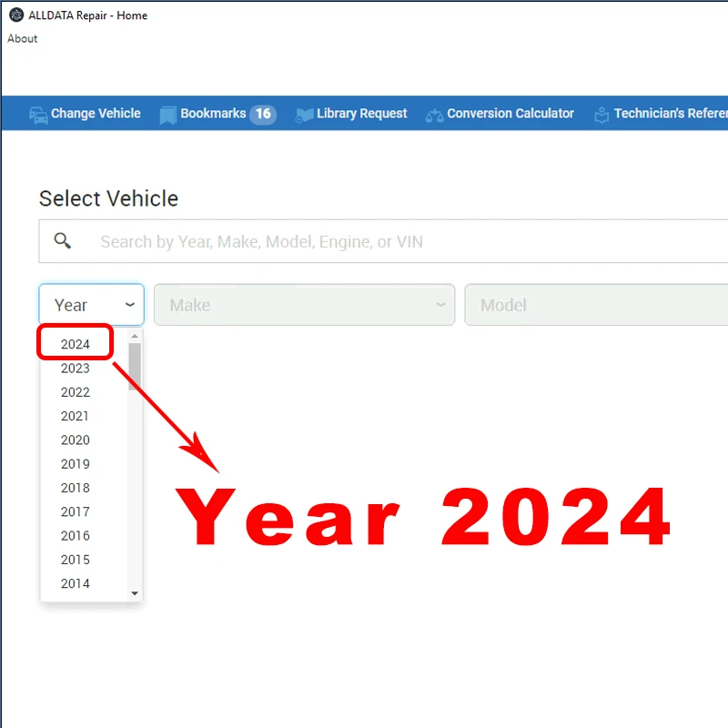Select year 2019
Image resolution: width=728 pixels, height=728 pixels.
[76, 464]
